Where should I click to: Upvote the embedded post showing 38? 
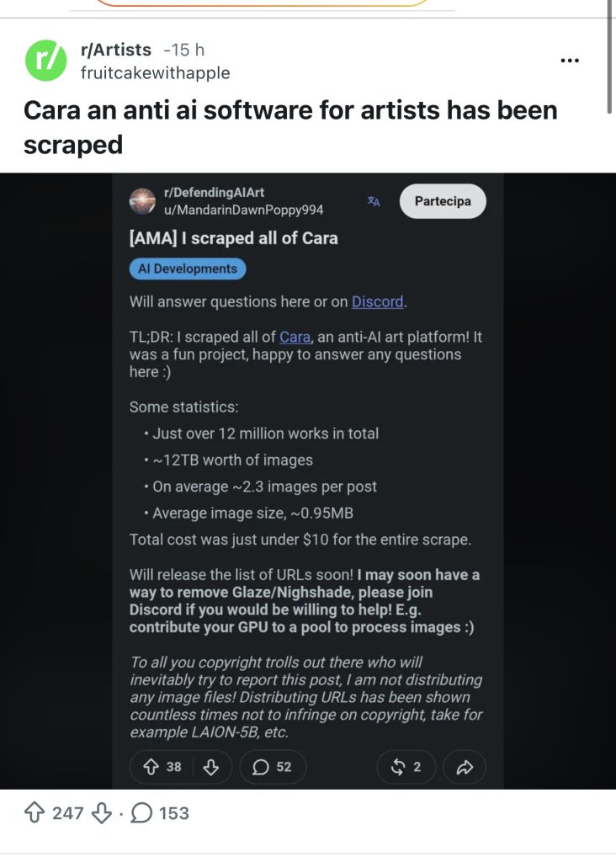tap(162, 767)
